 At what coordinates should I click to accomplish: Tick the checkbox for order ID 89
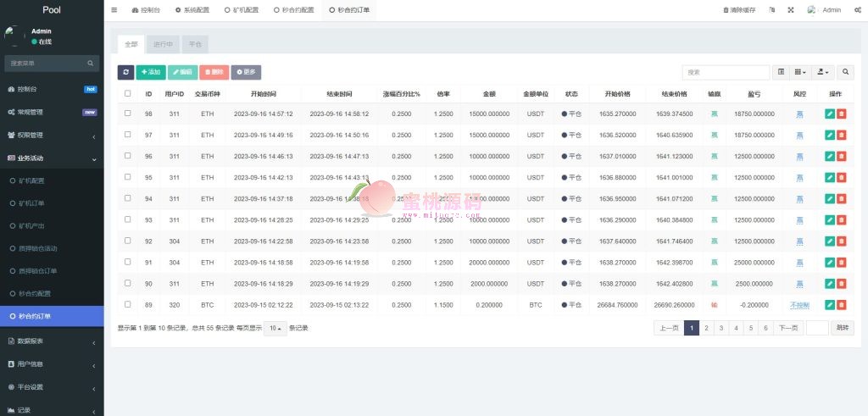point(128,304)
